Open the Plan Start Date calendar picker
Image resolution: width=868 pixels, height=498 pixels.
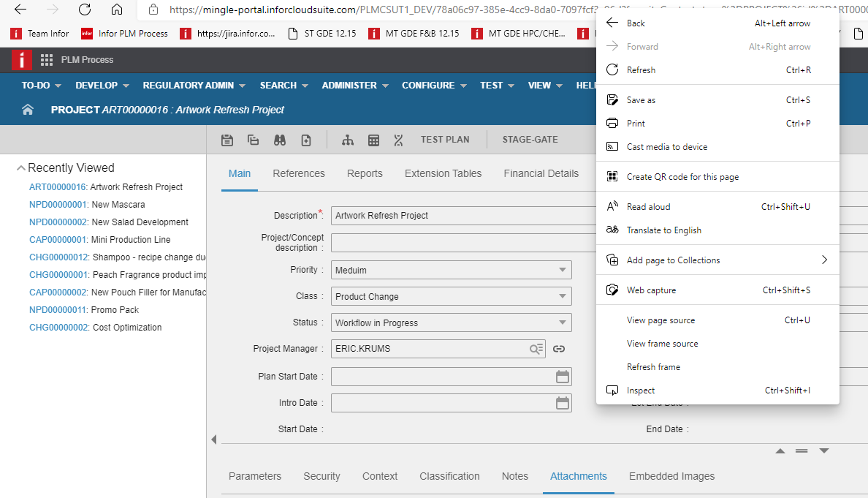point(561,375)
